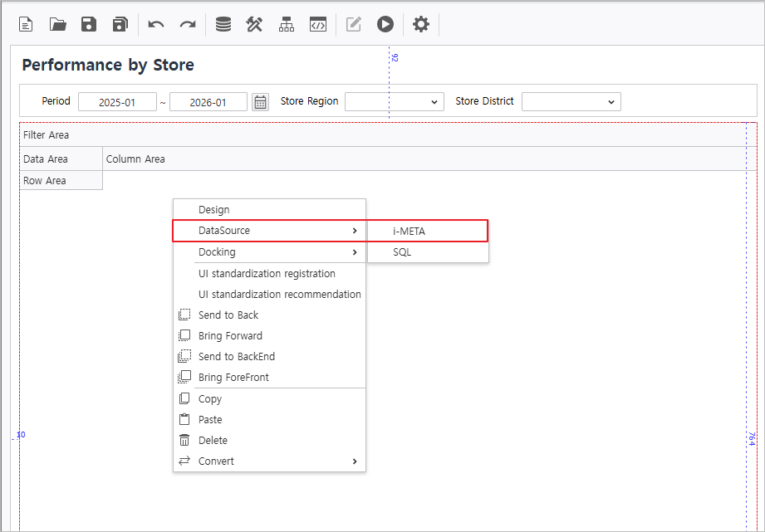Click Design in the context menu
Viewport: 765px width, 532px height.
[214, 210]
